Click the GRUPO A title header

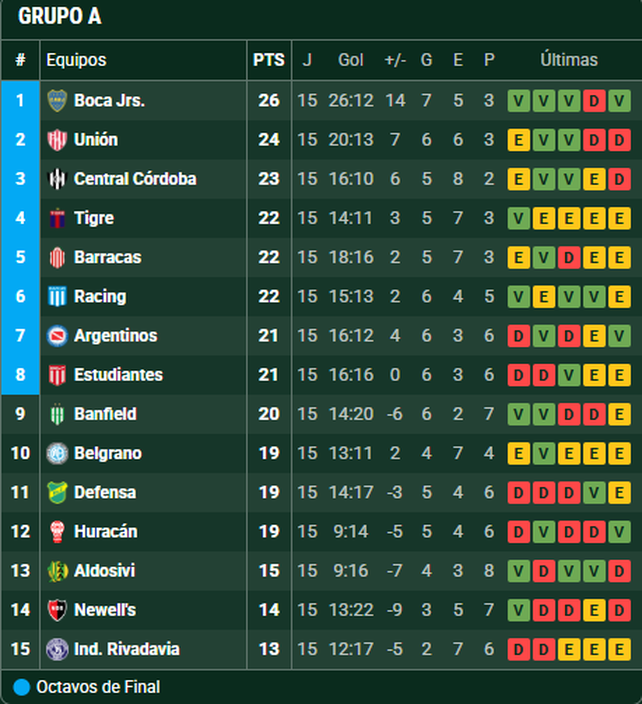[60, 17]
